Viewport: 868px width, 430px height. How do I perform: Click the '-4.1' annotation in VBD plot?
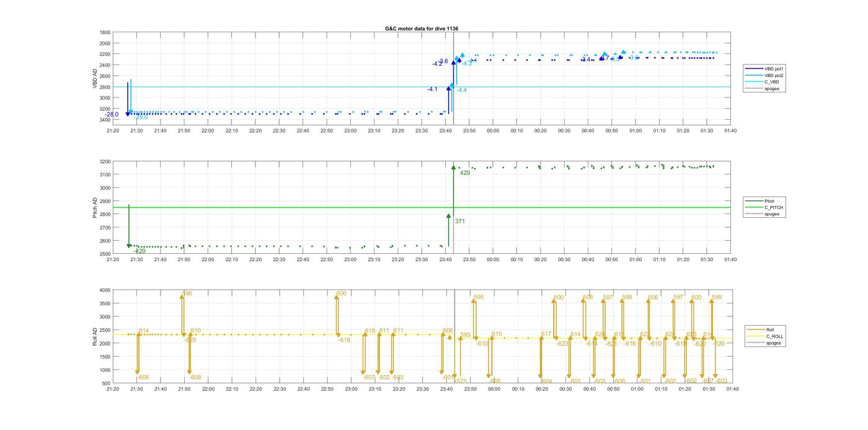tap(432, 89)
